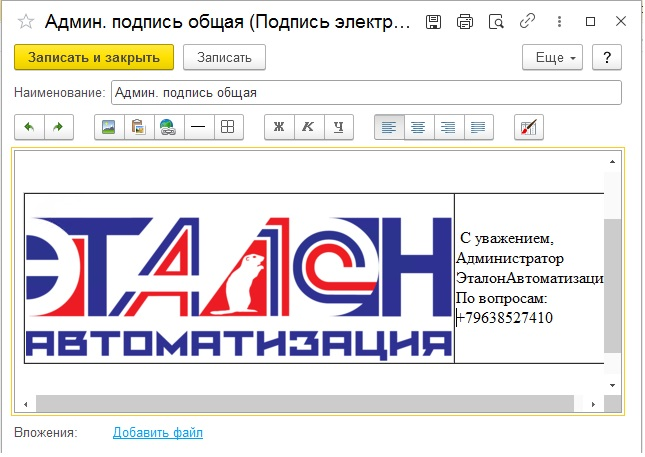
Task: Insert a horizontal line
Action: [198, 127]
